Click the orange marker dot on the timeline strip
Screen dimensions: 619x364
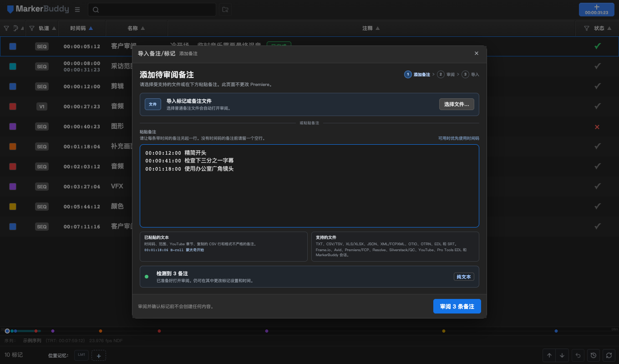pos(101,331)
